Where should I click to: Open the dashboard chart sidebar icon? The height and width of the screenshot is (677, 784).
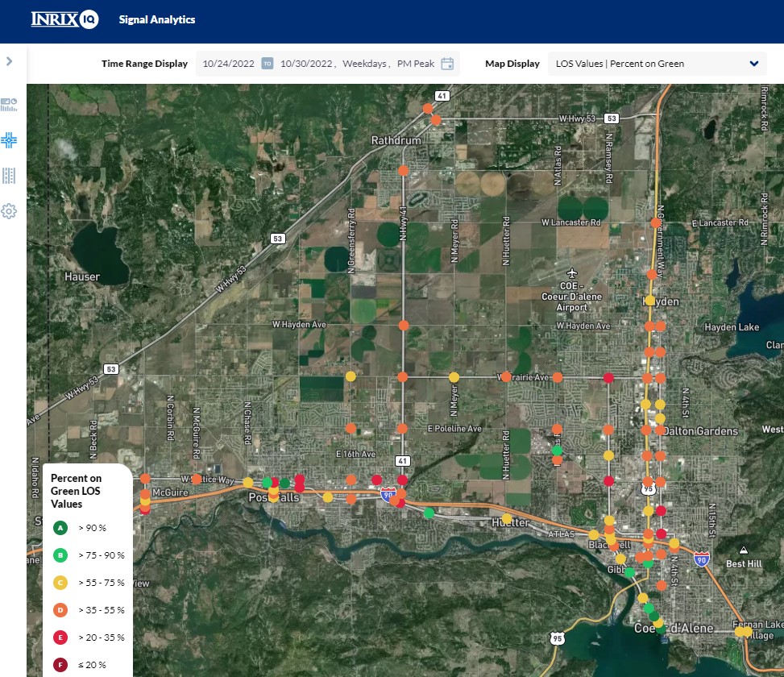tap(9, 105)
